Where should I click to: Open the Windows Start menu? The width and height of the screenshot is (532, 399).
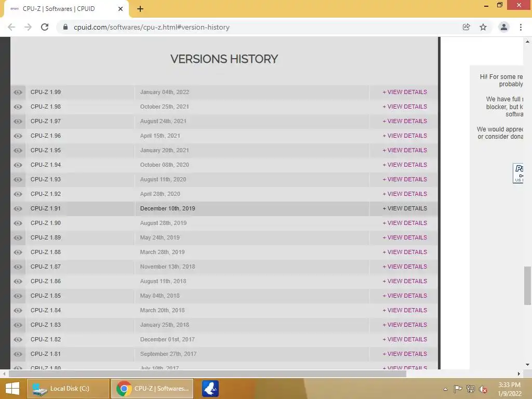(12, 389)
